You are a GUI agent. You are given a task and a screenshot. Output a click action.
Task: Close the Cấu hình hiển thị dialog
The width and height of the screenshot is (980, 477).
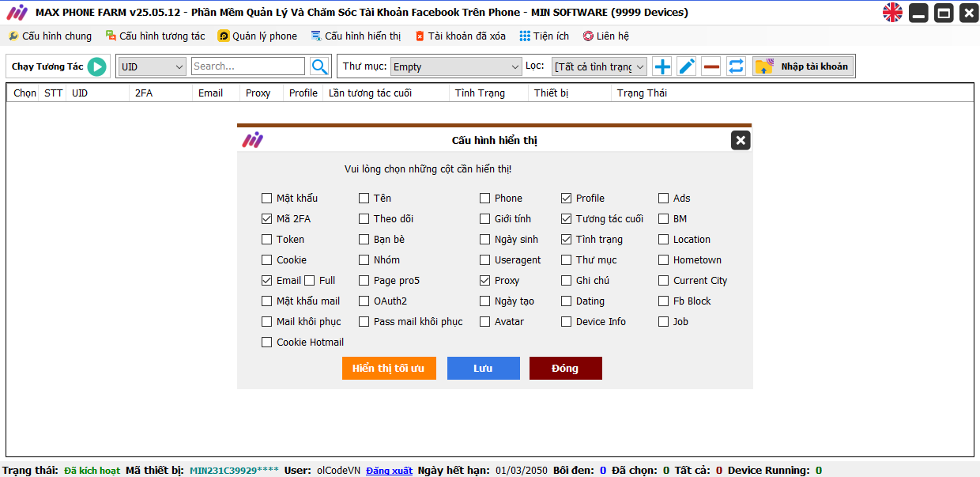pyautogui.click(x=740, y=141)
